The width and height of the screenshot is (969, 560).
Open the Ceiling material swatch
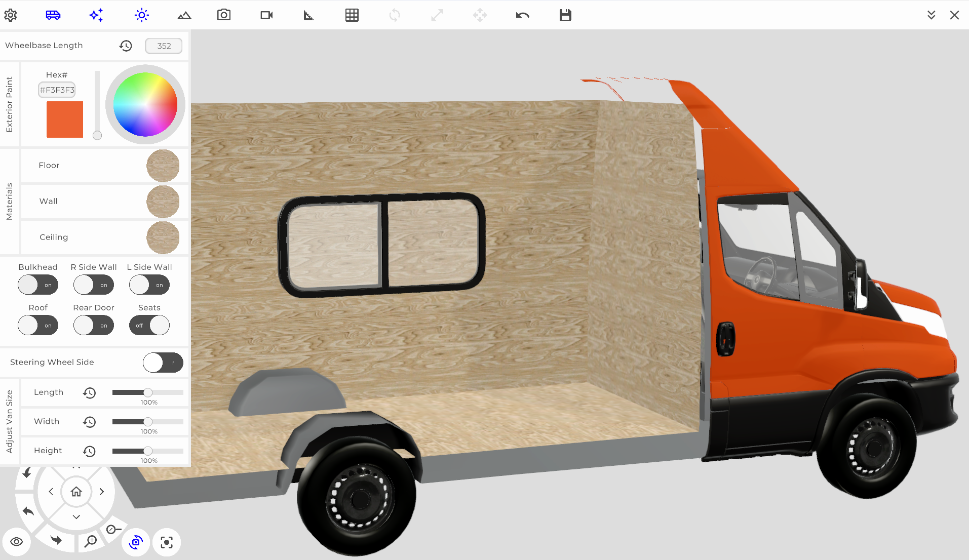tap(163, 237)
